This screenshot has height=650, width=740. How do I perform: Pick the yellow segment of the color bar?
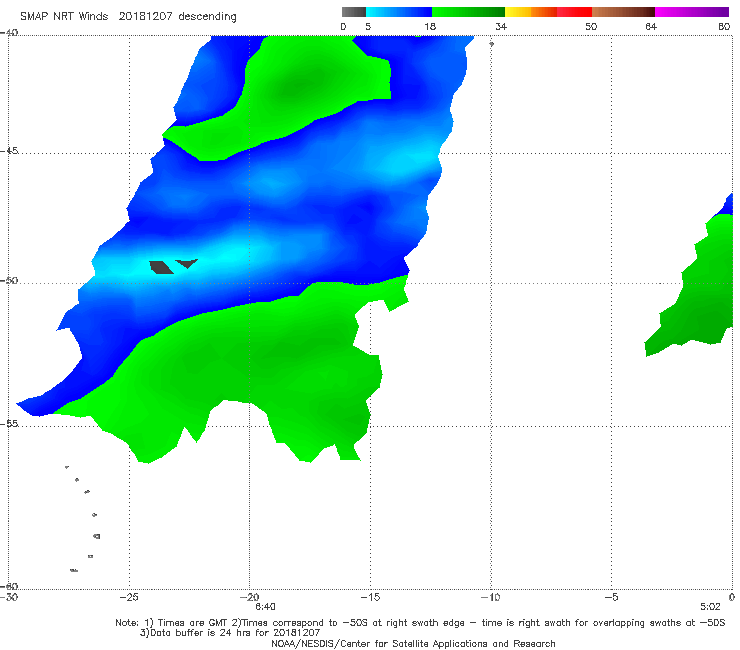pyautogui.click(x=518, y=12)
